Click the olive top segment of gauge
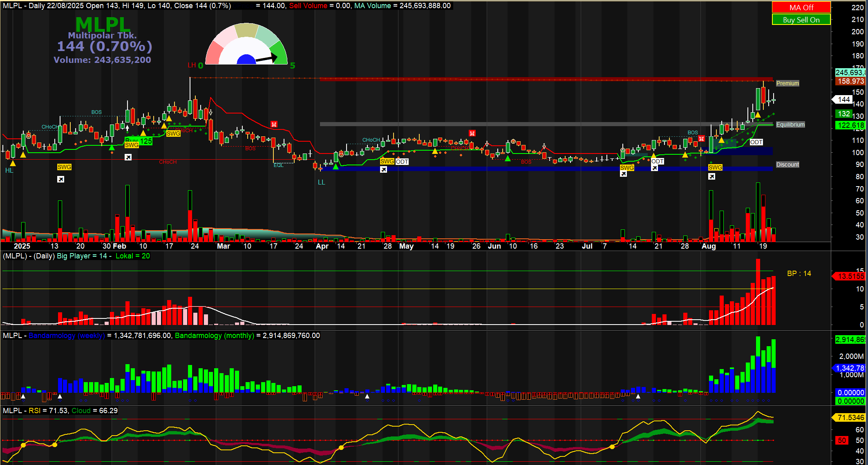Image resolution: width=868 pixels, height=465 pixels. click(x=246, y=31)
